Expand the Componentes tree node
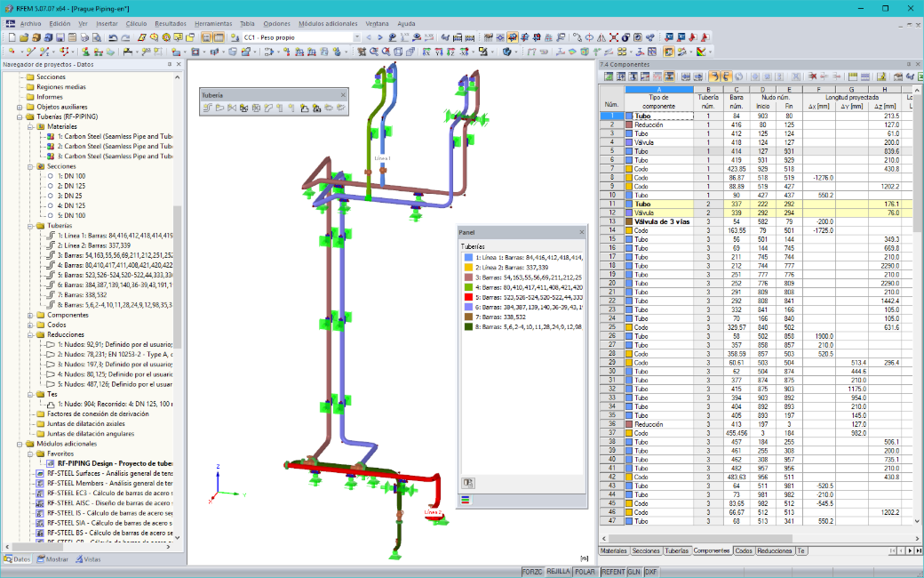The width and height of the screenshot is (924, 578). [x=30, y=315]
